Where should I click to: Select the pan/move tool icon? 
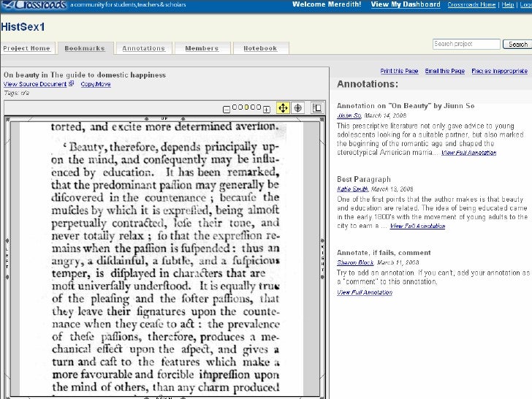(282, 108)
